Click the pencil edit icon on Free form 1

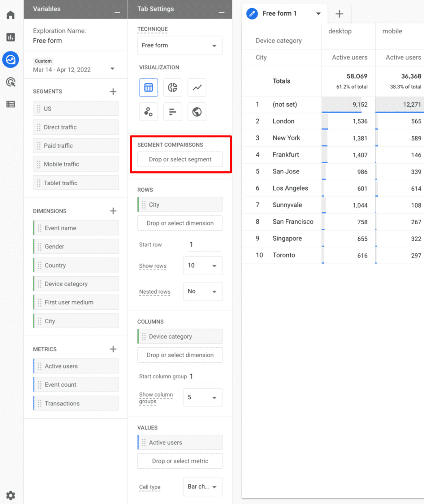point(252,13)
